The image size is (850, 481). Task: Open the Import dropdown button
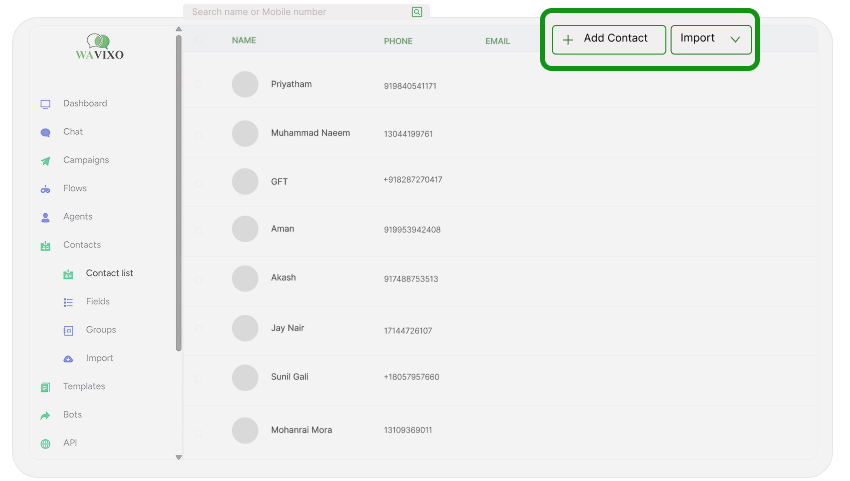click(x=710, y=39)
